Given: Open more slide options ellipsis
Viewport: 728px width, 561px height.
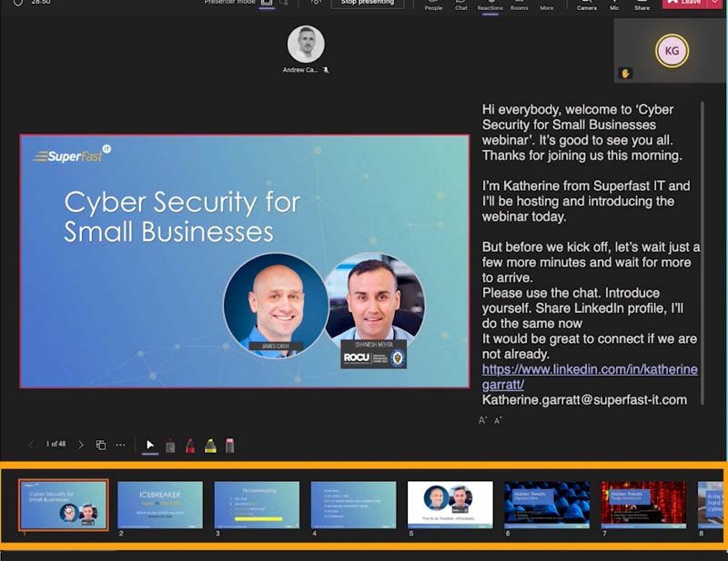Looking at the screenshot, I should pos(121,445).
